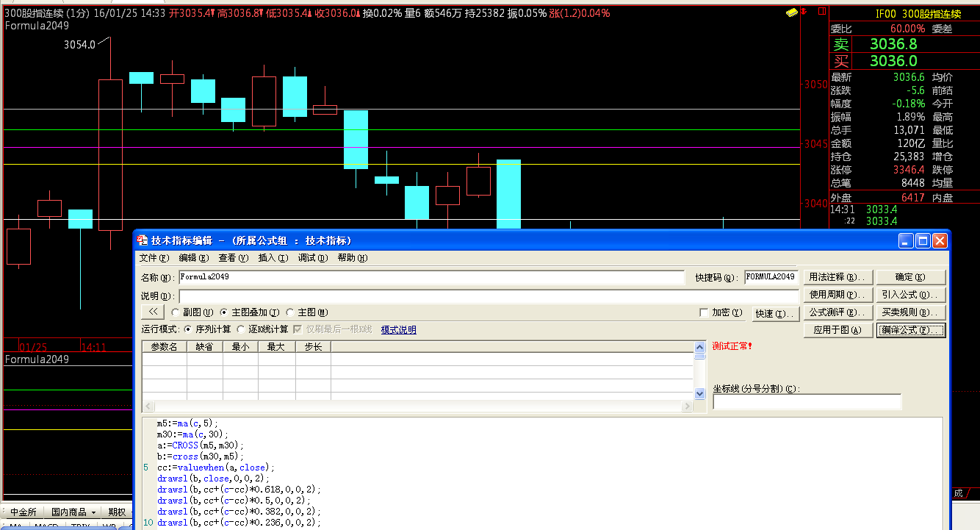Click the 中金所 bottom tab
The height and width of the screenshot is (530, 980).
[x=23, y=512]
